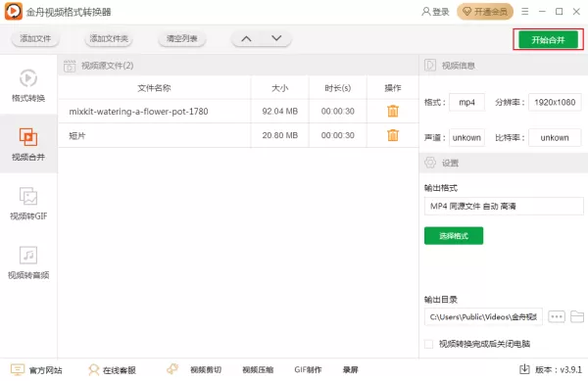The width and height of the screenshot is (588, 381).
Task: Click the 输出格式 MP4 同源文件 field
Action: point(504,206)
